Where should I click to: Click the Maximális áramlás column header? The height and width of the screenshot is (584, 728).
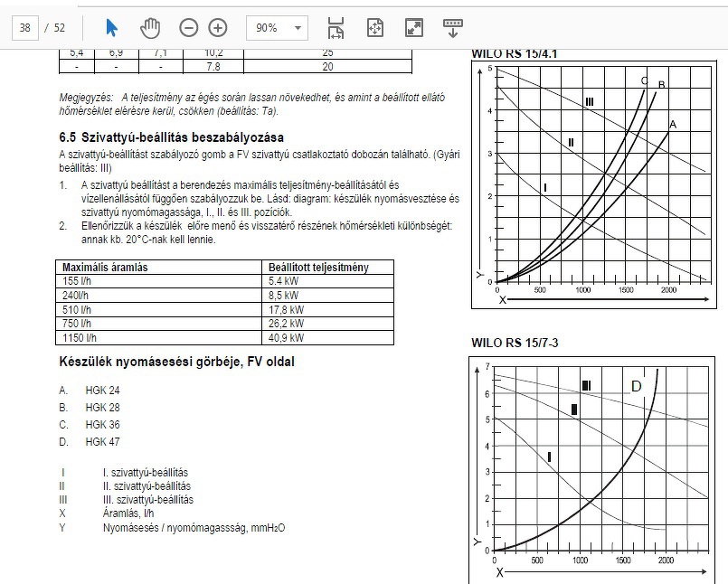click(x=105, y=268)
